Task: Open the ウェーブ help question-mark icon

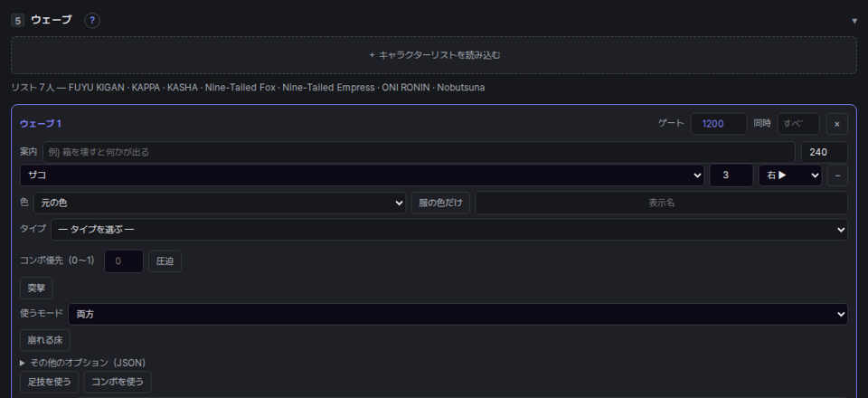Action: click(92, 21)
